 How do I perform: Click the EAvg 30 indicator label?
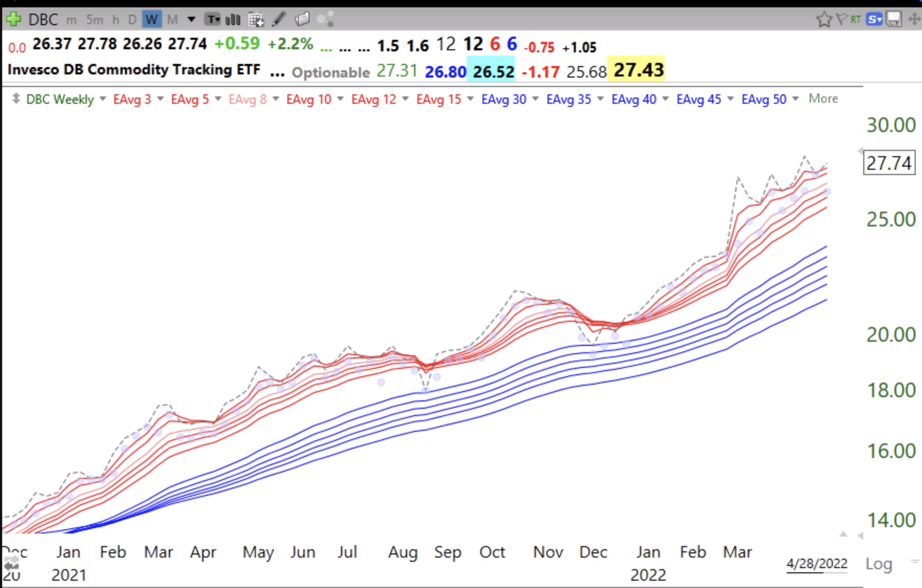tap(504, 99)
